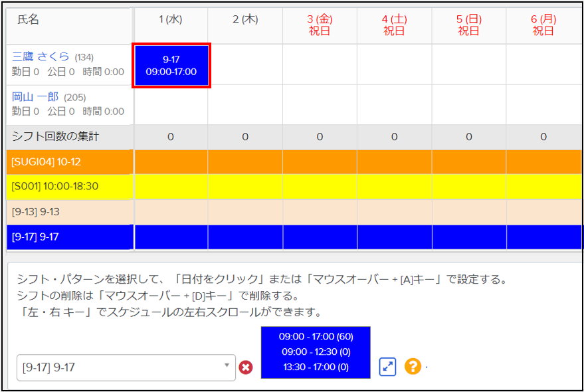
Task: Click the blue shift time preview box
Action: tap(316, 352)
